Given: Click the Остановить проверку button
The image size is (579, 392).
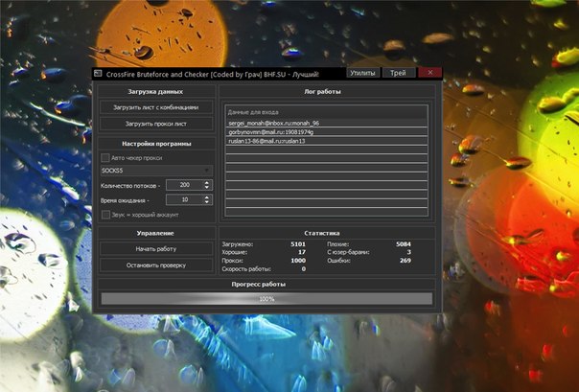Looking at the screenshot, I should [x=156, y=265].
